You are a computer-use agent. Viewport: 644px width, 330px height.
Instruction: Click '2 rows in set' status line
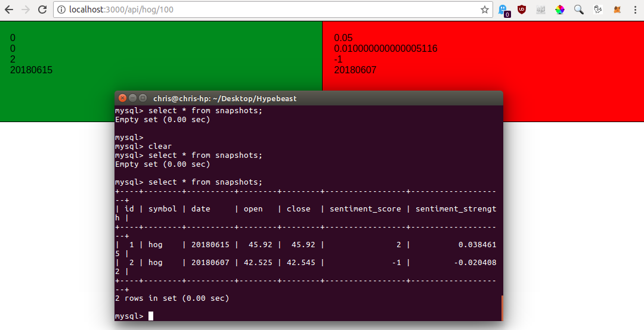[x=172, y=298]
